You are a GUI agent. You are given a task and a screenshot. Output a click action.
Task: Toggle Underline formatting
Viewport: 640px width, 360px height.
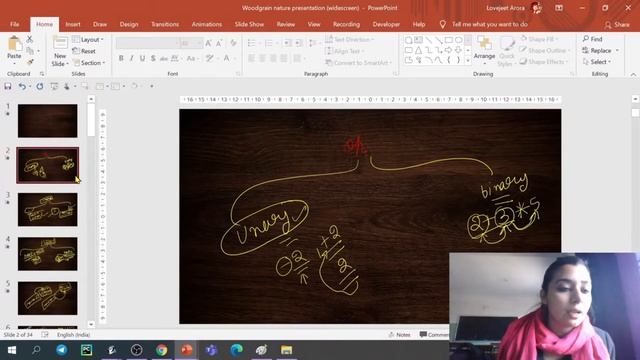tap(142, 58)
